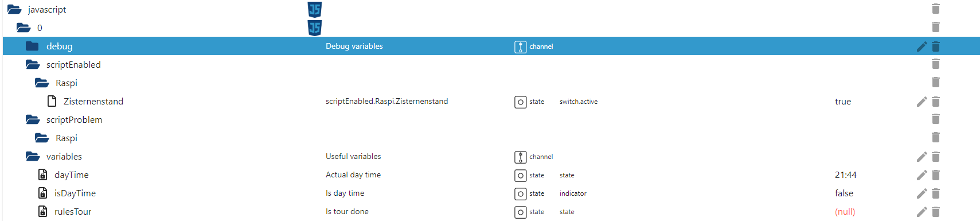This screenshot has width=980, height=221.
Task: Select the dayTime tree item
Action: point(71,175)
